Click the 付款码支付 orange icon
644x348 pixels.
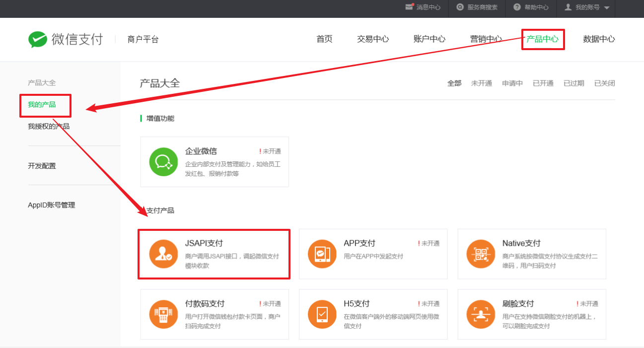pos(163,314)
